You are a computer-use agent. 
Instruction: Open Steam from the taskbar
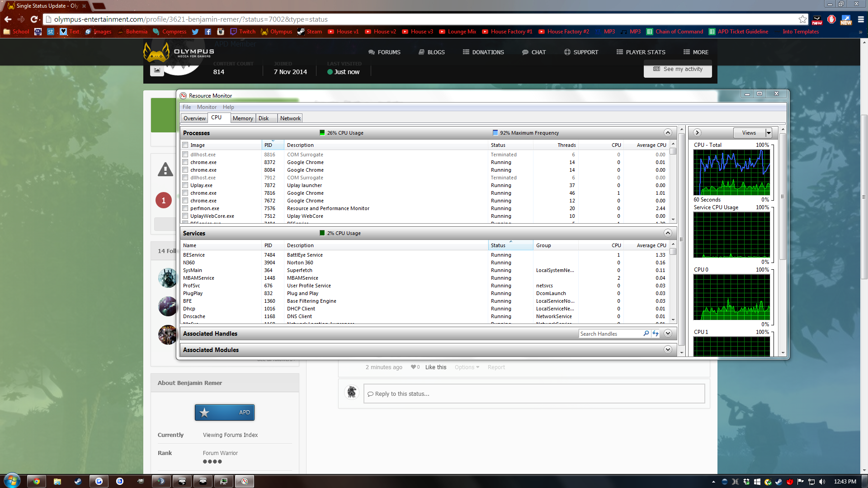(x=78, y=481)
